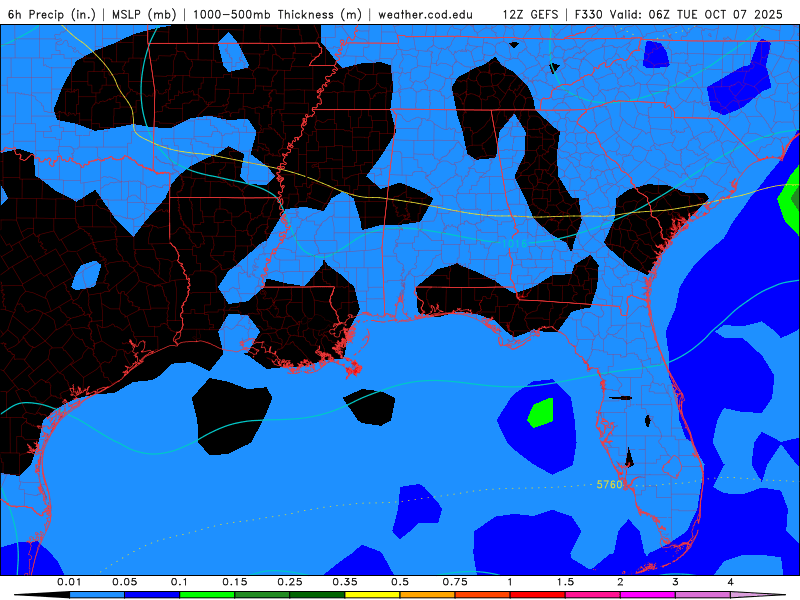This screenshot has height=600, width=800.
Task: Click the pink 1.5–2 legend swatch
Action: tap(593, 595)
